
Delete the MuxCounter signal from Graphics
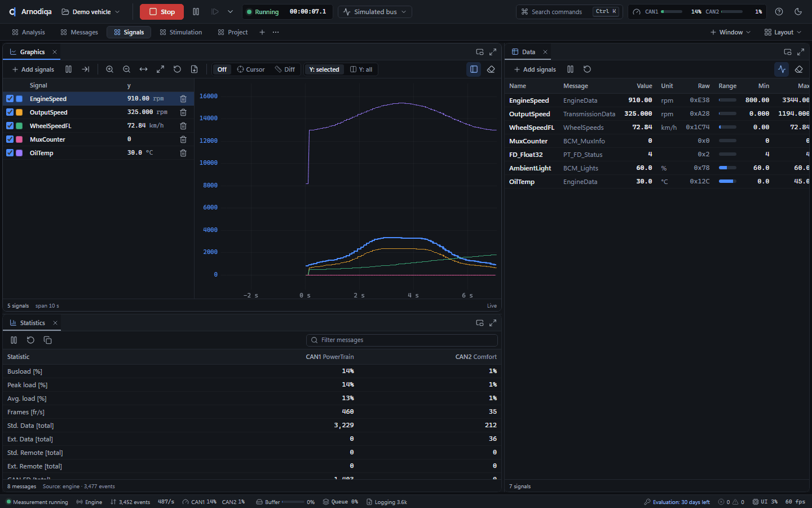183,139
